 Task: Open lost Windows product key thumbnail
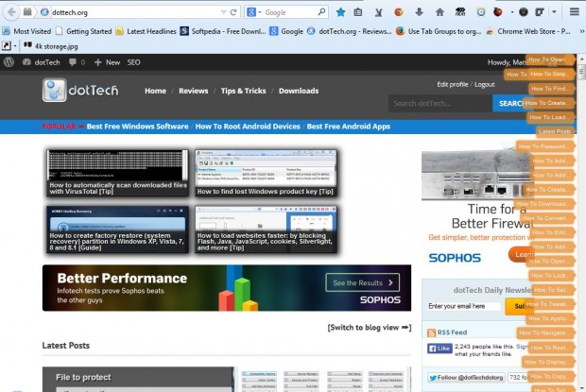tap(266, 173)
